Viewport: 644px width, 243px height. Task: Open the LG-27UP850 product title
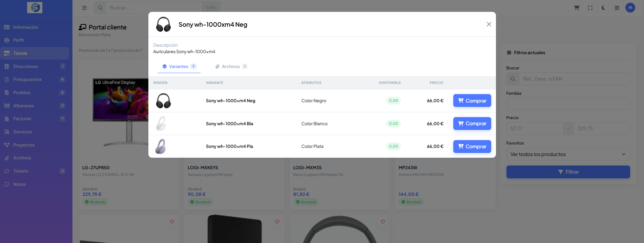96,168
